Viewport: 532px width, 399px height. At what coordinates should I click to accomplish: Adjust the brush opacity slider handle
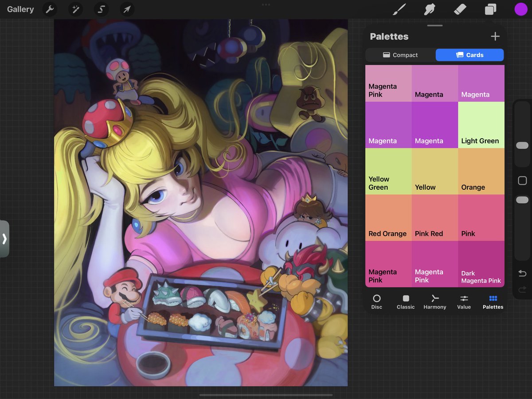point(522,200)
